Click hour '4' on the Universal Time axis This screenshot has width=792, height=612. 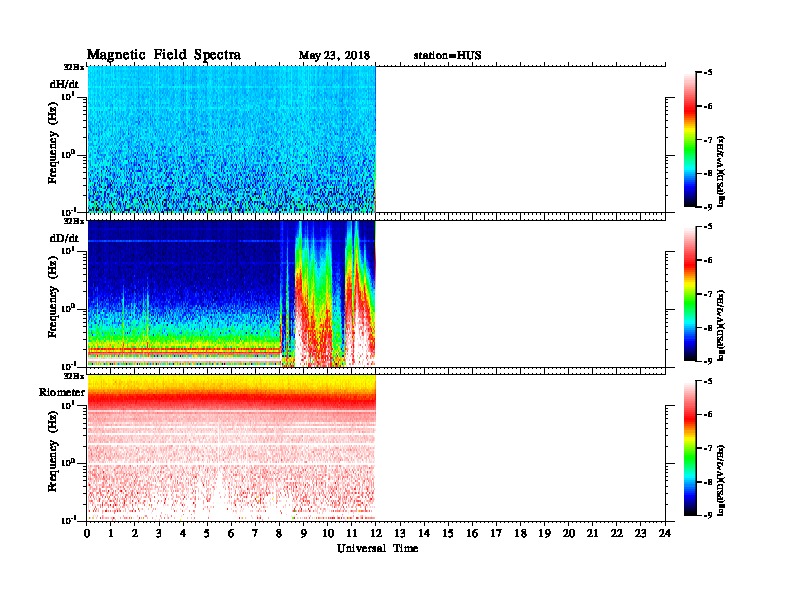tap(183, 533)
